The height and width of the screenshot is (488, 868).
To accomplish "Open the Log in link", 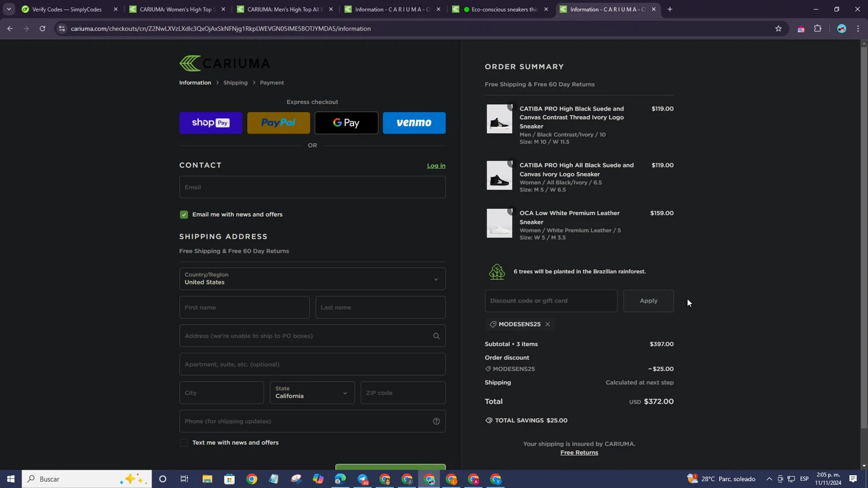I will [436, 165].
